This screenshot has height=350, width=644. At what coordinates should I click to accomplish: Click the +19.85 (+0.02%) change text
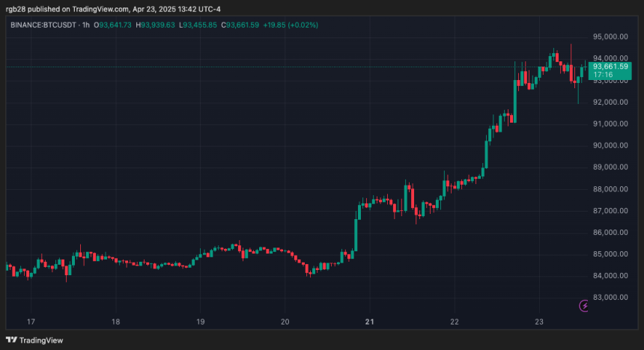click(x=291, y=25)
